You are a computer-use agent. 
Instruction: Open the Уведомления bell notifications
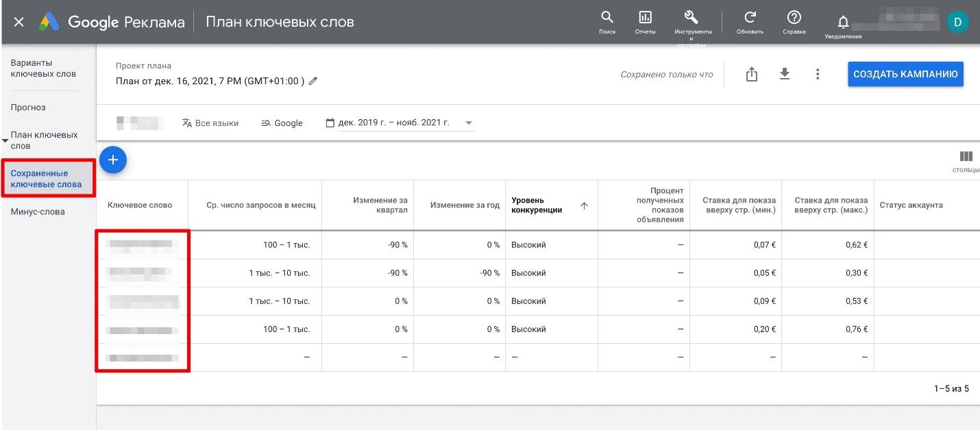(843, 22)
